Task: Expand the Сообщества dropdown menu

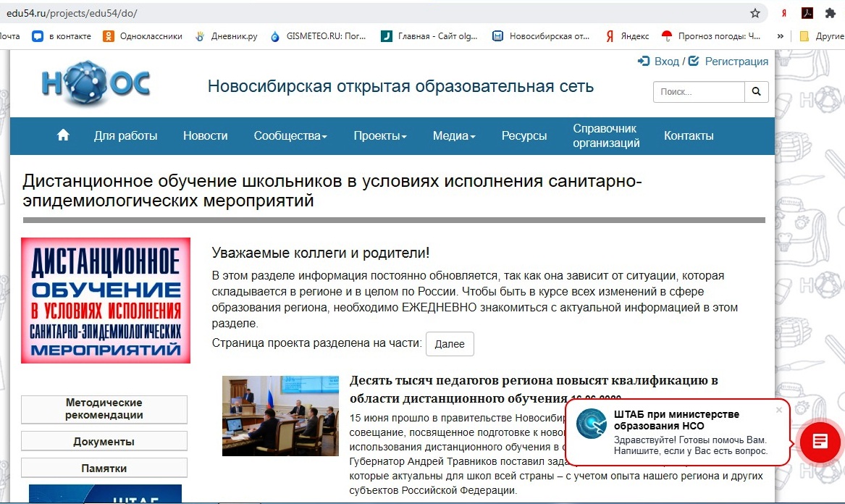Action: coord(290,136)
